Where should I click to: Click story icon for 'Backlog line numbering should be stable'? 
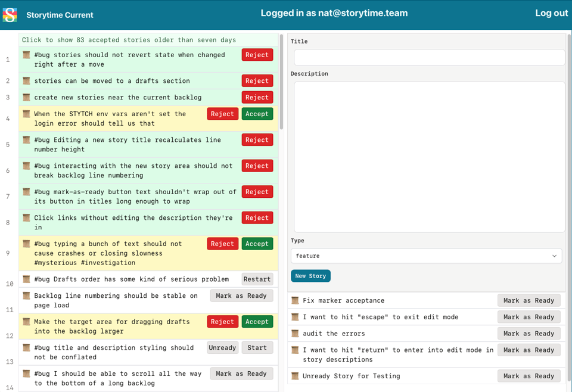coord(26,295)
